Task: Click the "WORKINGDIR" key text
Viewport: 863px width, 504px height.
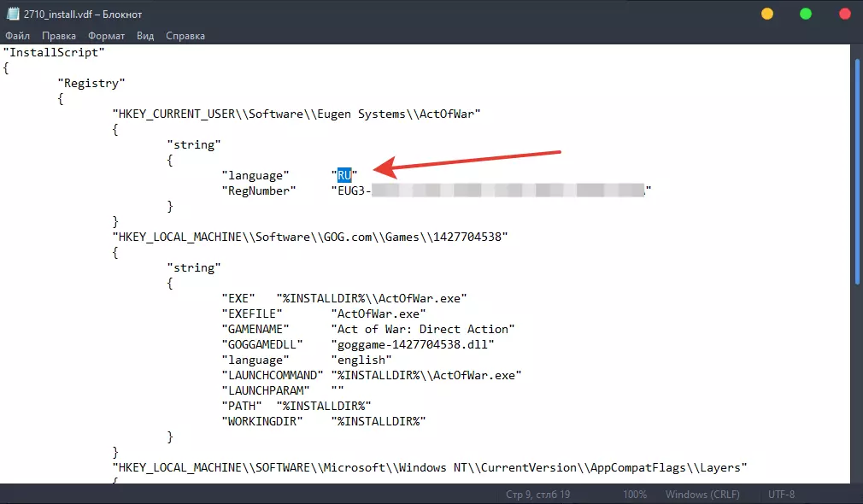Action: click(262, 421)
